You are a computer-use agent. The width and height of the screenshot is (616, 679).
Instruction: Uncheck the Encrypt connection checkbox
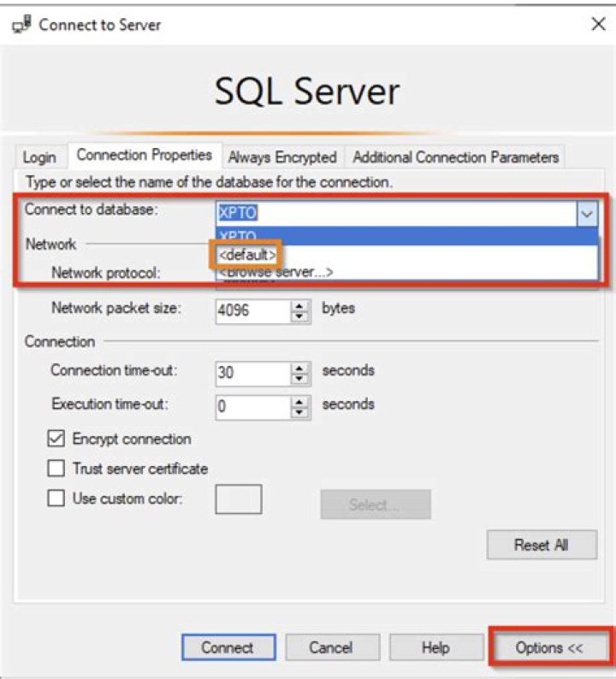pyautogui.click(x=56, y=438)
